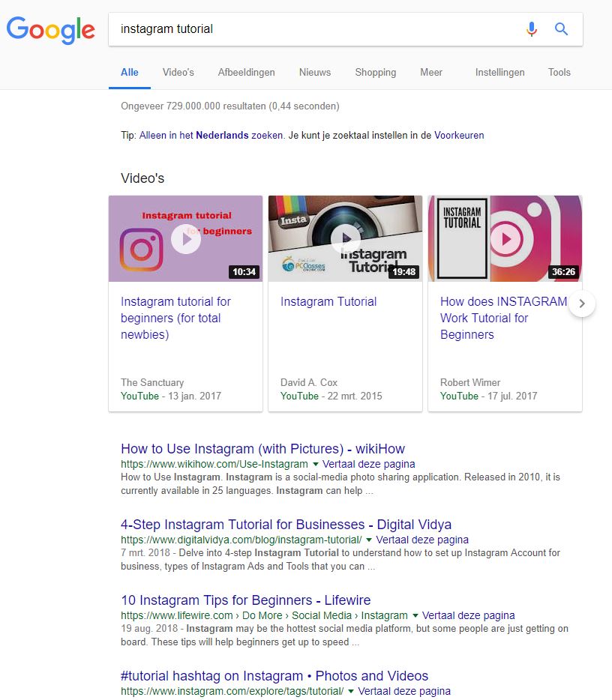Click YouTube source dated 17 jul. 2017
The width and height of the screenshot is (612, 700).
(459, 396)
